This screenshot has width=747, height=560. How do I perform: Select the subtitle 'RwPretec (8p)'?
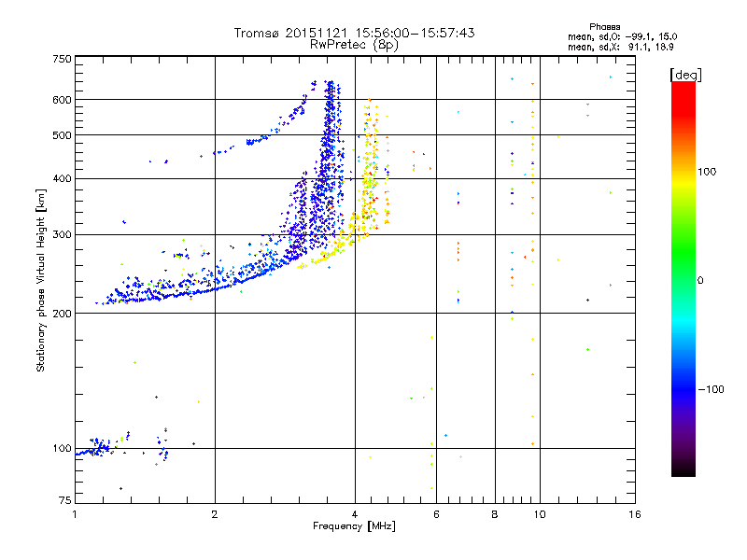[x=354, y=45]
